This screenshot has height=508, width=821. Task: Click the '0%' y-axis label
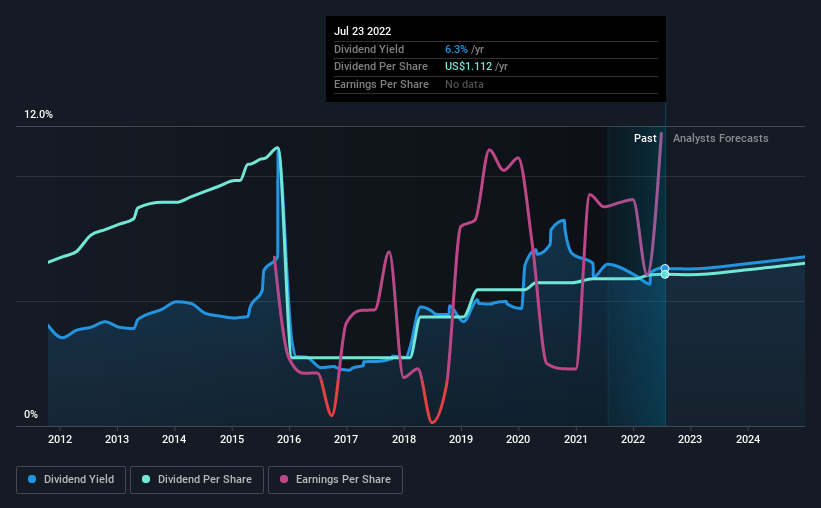tap(31, 414)
